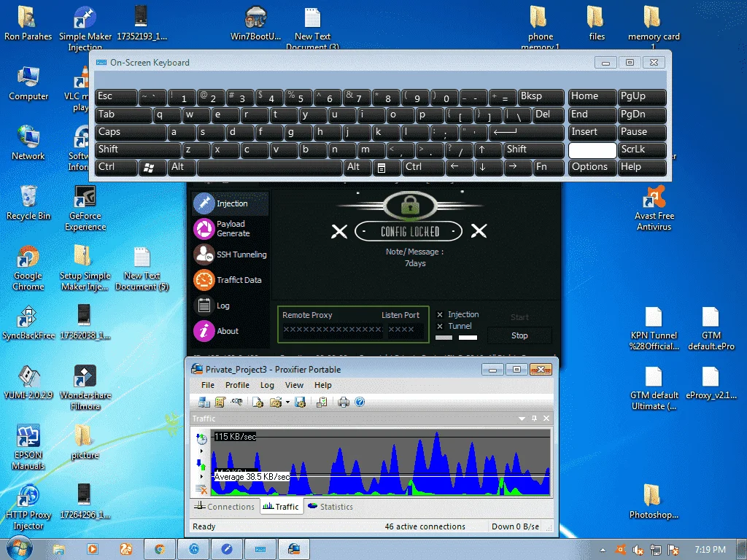Open the Log menu in Proxifier
This screenshot has width=747, height=560.
pos(267,385)
